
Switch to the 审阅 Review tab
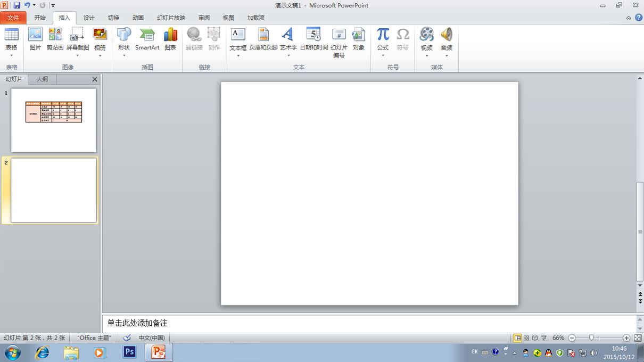[x=204, y=18]
